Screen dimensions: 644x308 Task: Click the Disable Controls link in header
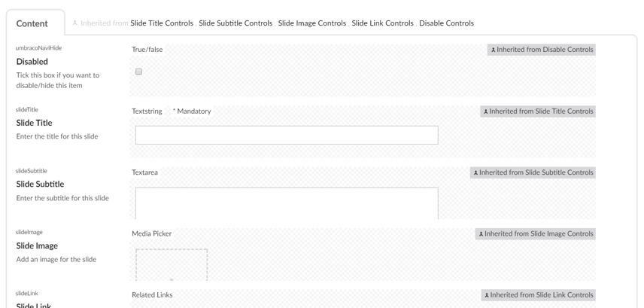click(446, 23)
